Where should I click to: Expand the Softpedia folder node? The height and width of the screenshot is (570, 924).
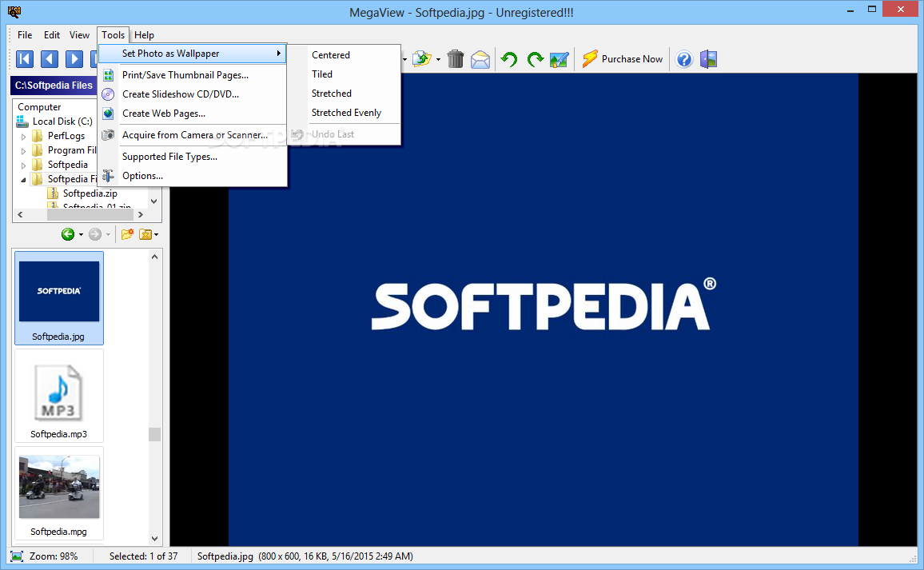tap(23, 165)
